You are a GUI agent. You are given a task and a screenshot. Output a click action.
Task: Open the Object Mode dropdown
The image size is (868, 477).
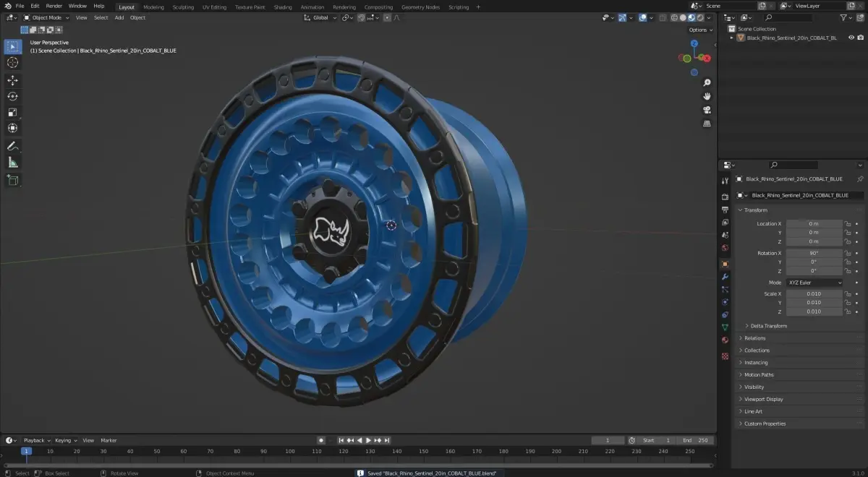(x=47, y=17)
